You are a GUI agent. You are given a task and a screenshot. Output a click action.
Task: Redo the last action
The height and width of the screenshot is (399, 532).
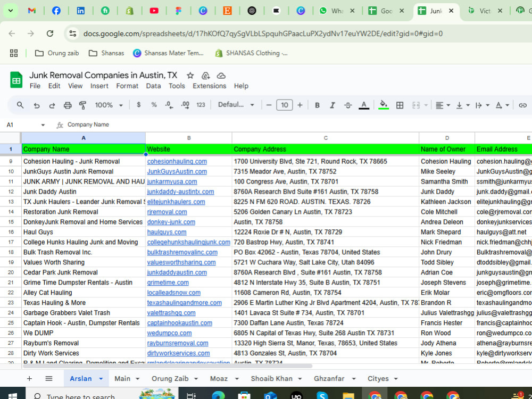(x=52, y=105)
